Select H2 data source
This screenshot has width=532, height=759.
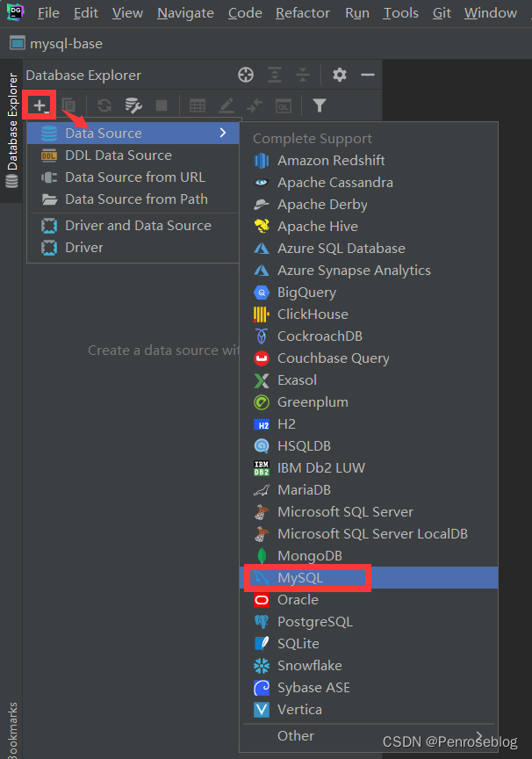pos(369,424)
